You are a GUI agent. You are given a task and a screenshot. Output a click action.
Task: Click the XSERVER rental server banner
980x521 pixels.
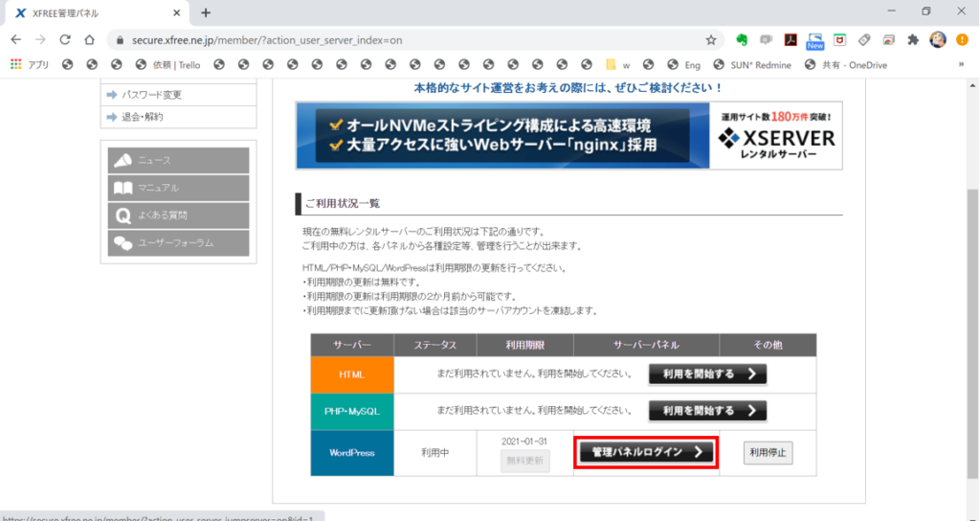pyautogui.click(x=568, y=137)
